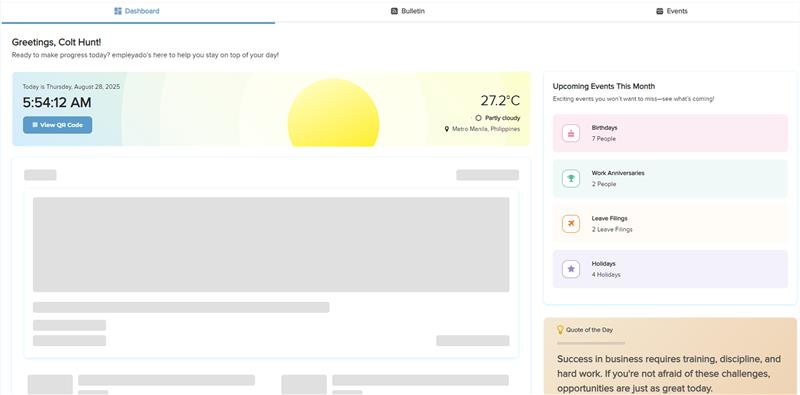Open the Leave Filings card
This screenshot has width=800, height=395.
[x=670, y=224]
